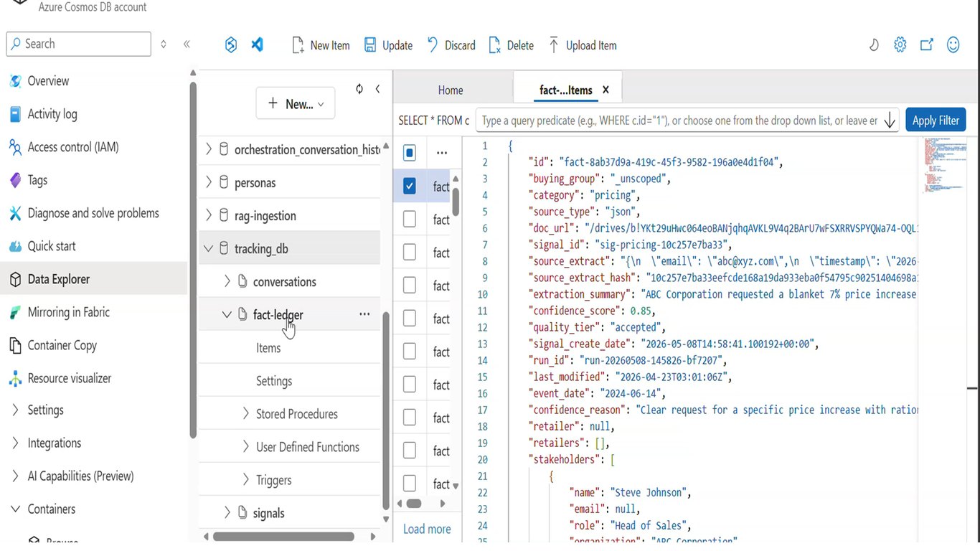
Task: Click the New Item toolbar icon
Action: (x=298, y=45)
